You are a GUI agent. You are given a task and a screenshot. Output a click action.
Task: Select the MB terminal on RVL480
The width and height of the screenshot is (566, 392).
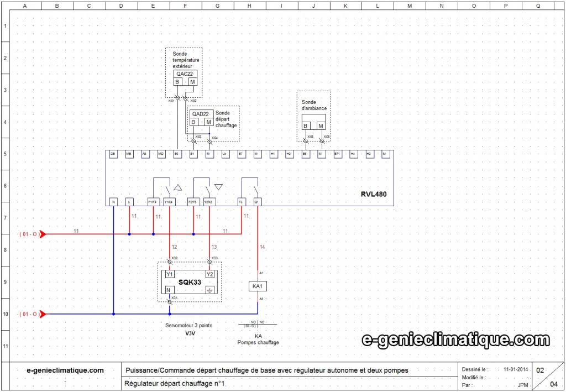(129, 154)
